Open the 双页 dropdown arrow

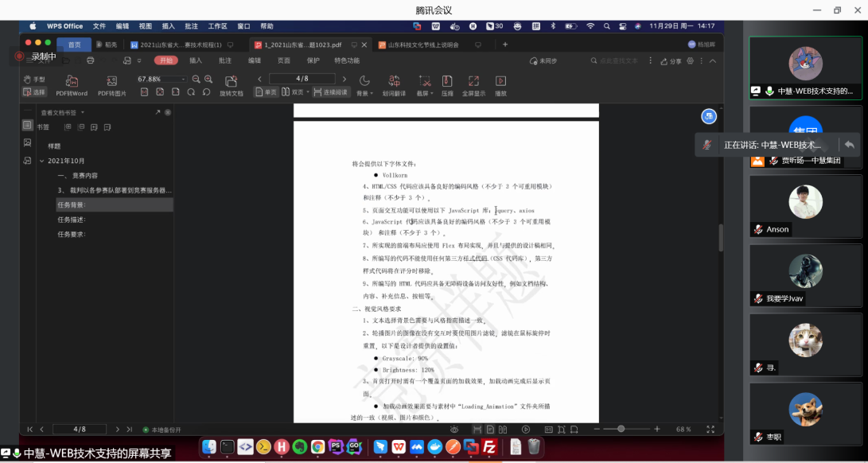(x=308, y=92)
